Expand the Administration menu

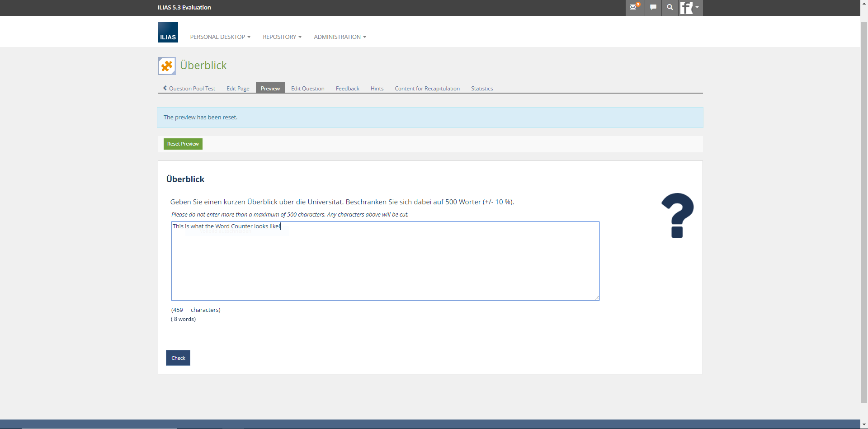(340, 37)
